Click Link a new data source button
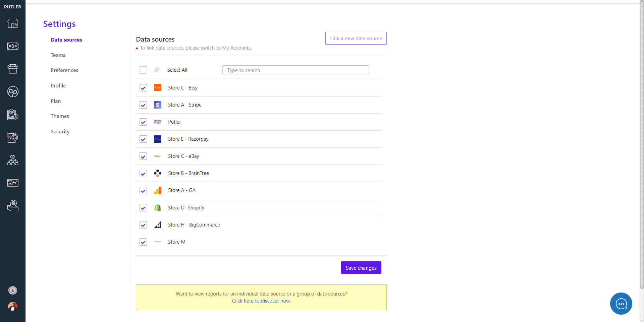The width and height of the screenshot is (644, 322). [356, 38]
